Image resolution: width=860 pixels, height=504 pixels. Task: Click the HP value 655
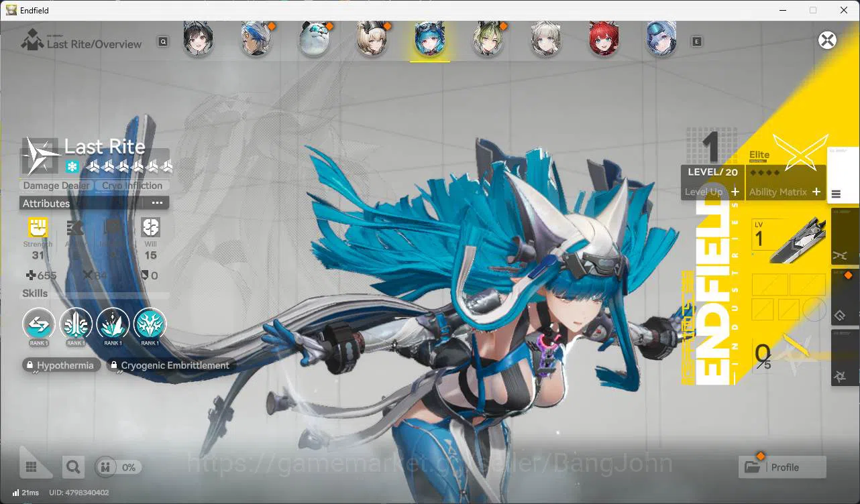pyautogui.click(x=41, y=275)
